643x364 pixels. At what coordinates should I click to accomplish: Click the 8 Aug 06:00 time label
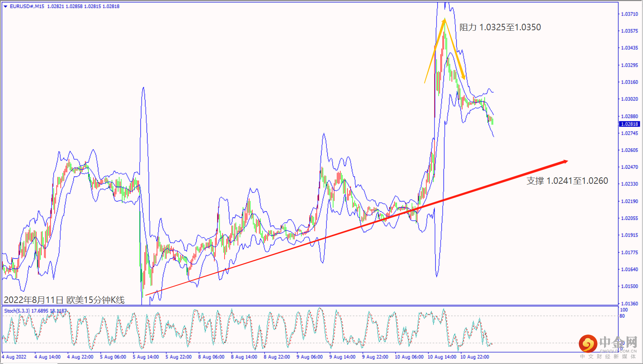[x=211, y=357]
